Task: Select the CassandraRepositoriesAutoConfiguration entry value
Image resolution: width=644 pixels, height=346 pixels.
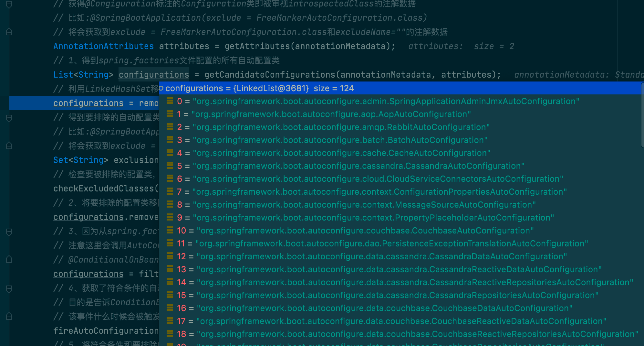Action: click(x=398, y=295)
